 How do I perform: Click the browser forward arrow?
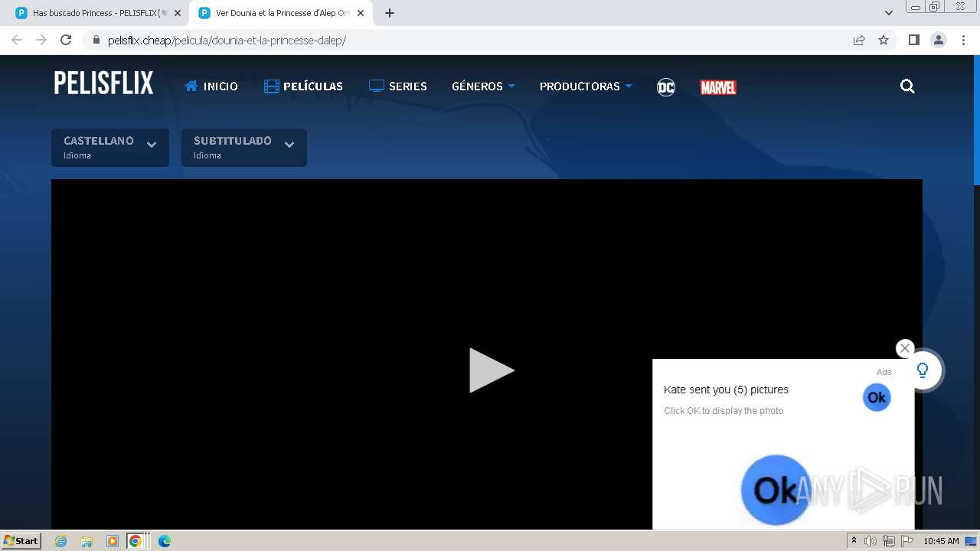(x=41, y=40)
